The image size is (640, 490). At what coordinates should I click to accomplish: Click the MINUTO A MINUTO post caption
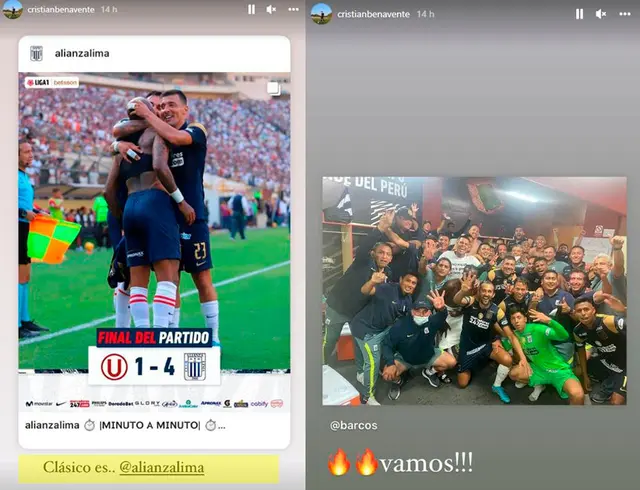pyautogui.click(x=125, y=425)
